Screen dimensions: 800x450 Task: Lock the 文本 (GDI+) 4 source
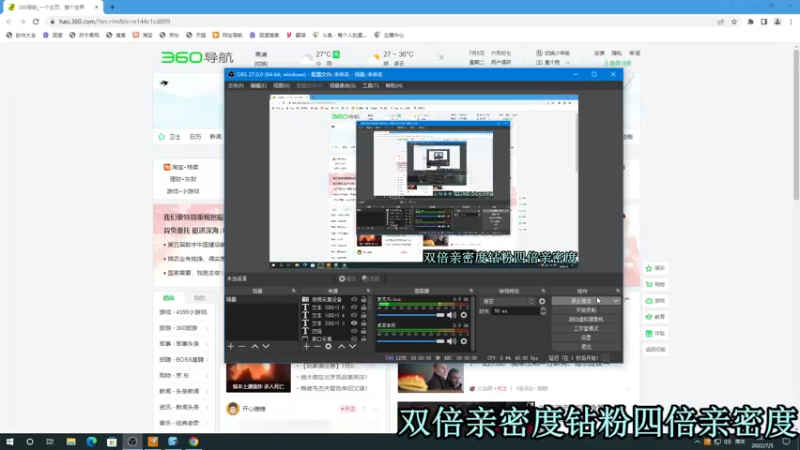click(364, 315)
